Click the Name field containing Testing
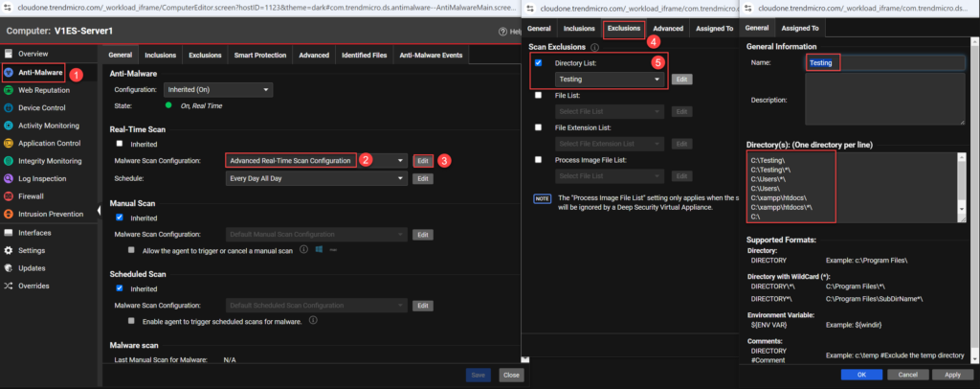Image resolution: width=980 pixels, height=389 pixels. click(885, 63)
